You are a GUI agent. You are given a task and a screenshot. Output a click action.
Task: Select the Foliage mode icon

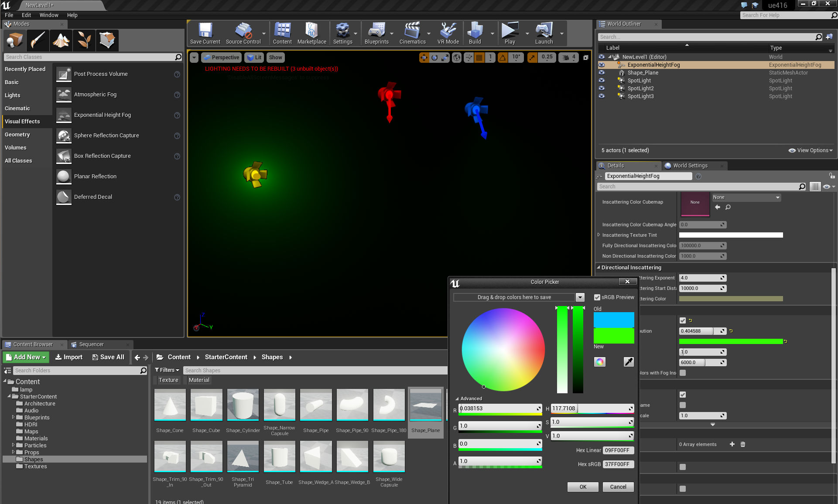pyautogui.click(x=84, y=40)
